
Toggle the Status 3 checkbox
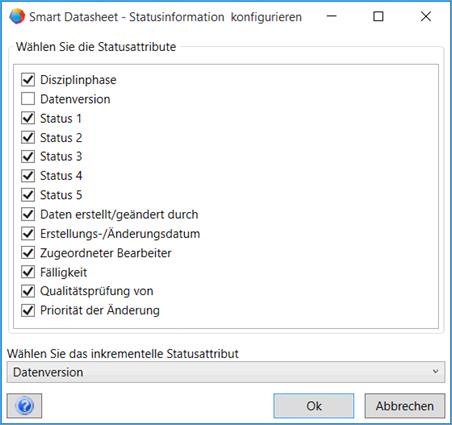coord(28,156)
